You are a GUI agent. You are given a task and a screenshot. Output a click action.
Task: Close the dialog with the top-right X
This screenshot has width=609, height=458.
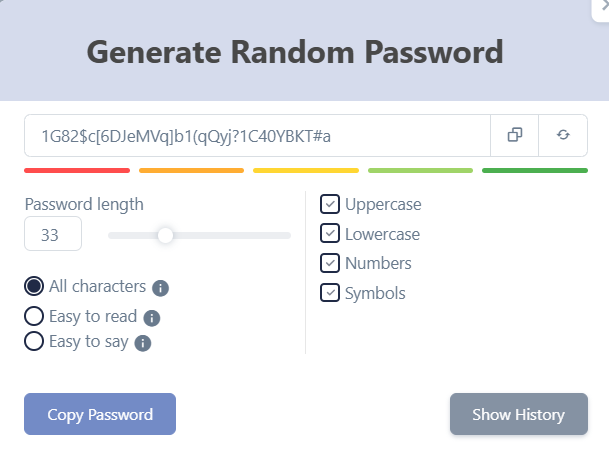coord(603,5)
